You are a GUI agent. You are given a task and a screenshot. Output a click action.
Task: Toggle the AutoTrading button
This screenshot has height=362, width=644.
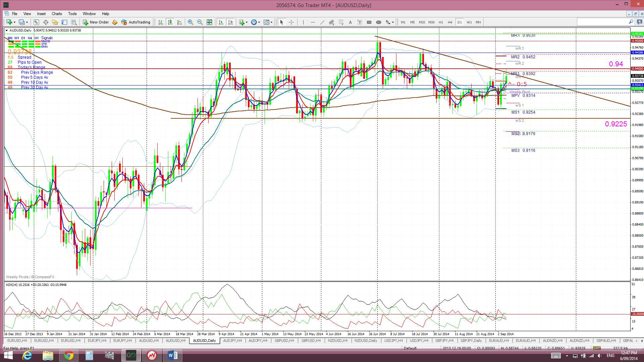136,22
